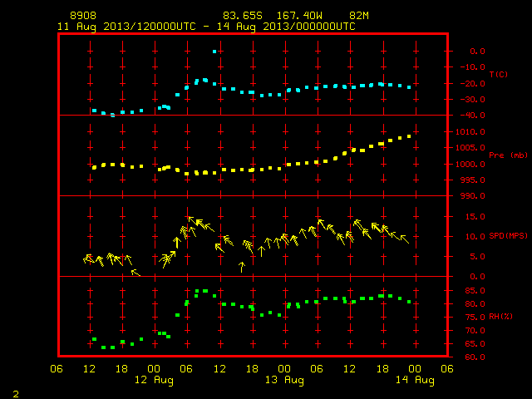
Task: Click the 1010.0 pressure tick label
Action: click(x=470, y=132)
